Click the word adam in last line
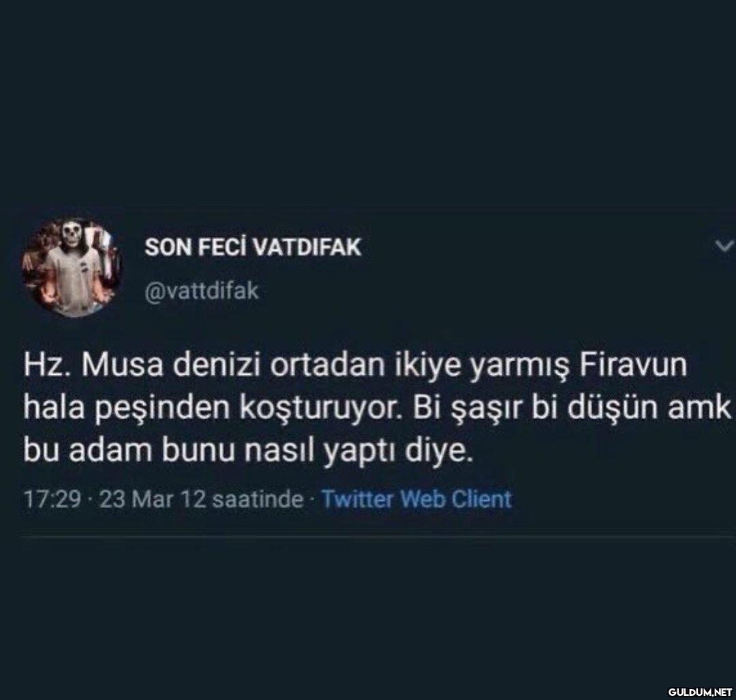This screenshot has height=700, width=736. [x=111, y=451]
